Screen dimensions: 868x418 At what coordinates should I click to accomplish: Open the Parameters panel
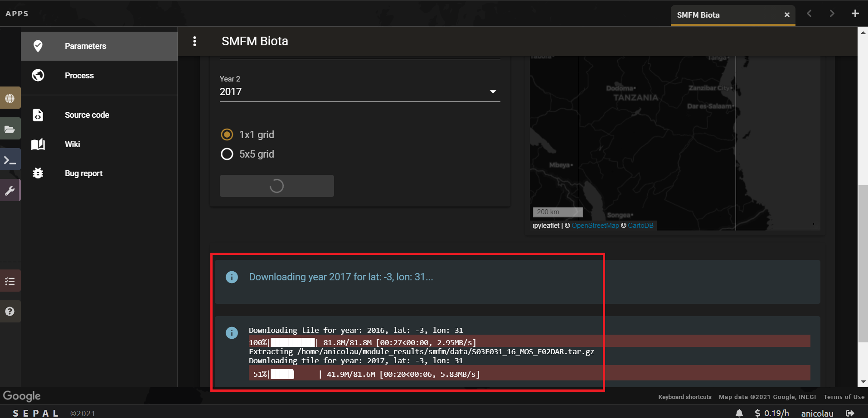99,46
